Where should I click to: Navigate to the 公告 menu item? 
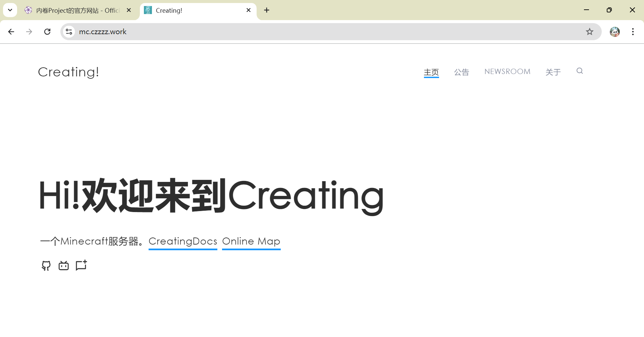pyautogui.click(x=462, y=72)
